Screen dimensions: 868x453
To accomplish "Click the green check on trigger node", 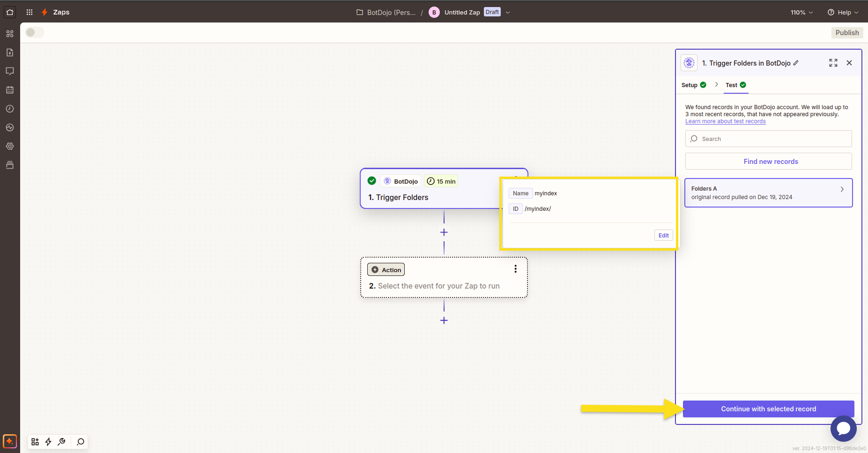I will 372,181.
